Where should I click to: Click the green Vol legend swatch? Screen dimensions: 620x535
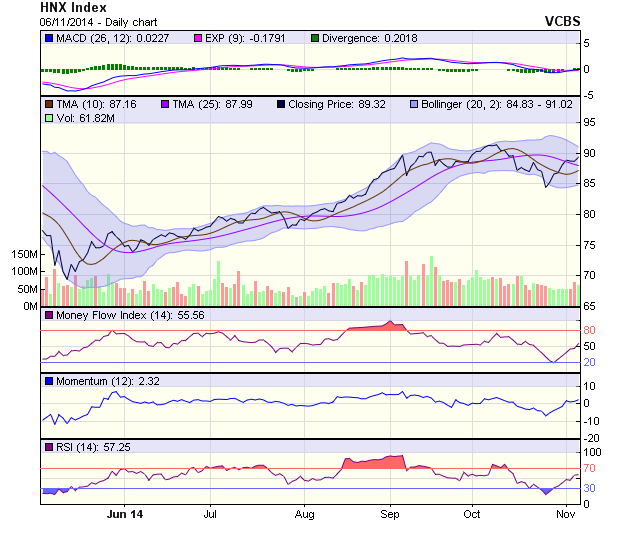click(x=48, y=118)
